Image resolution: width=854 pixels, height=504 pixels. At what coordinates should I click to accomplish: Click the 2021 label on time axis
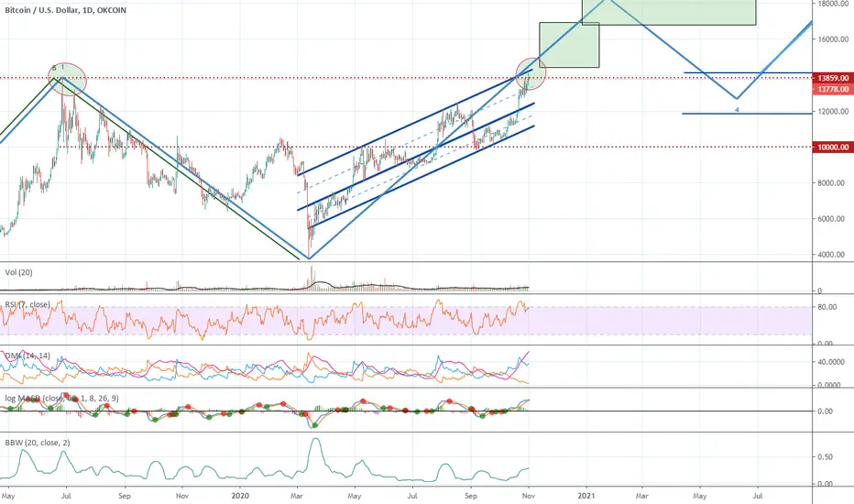586,496
